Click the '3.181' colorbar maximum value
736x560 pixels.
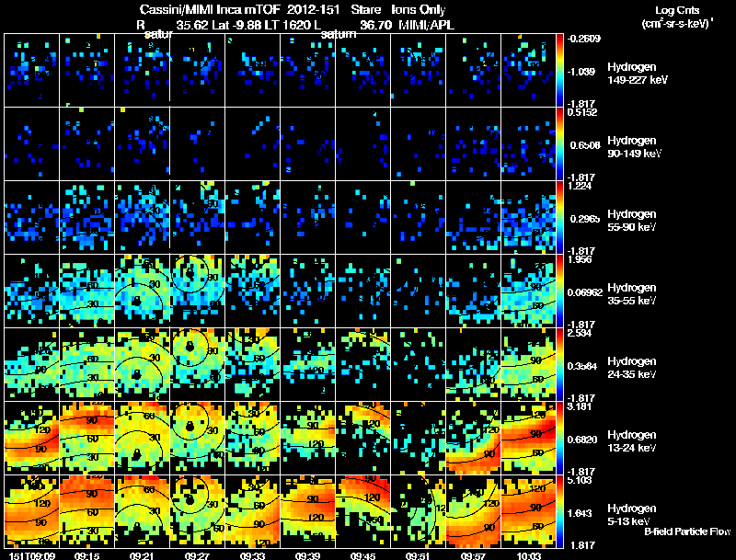(x=580, y=406)
